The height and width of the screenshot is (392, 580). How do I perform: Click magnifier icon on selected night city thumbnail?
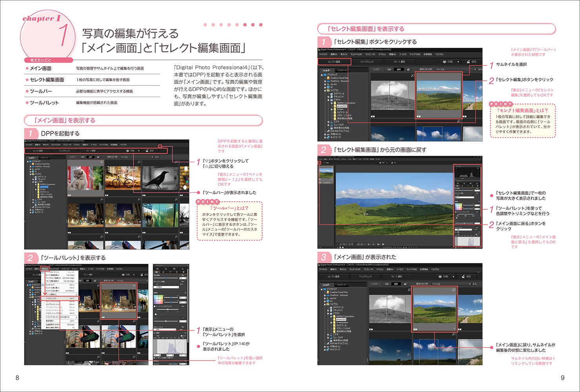point(134,285)
